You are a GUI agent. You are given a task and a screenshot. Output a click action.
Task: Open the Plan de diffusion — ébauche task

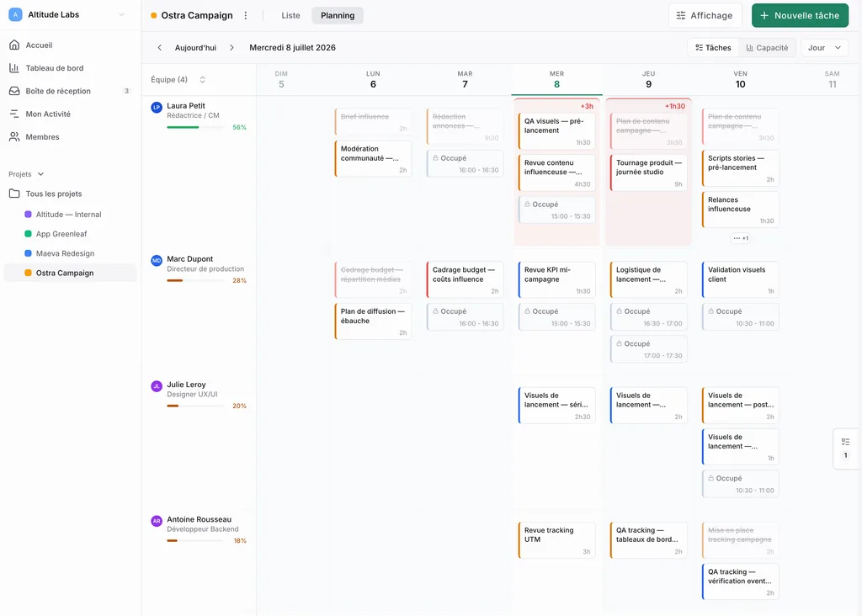pos(373,321)
